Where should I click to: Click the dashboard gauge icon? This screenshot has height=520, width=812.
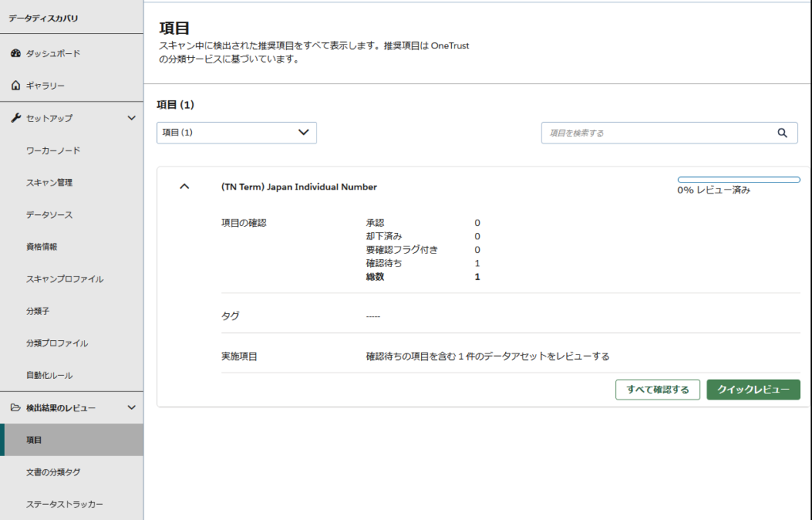(x=15, y=53)
